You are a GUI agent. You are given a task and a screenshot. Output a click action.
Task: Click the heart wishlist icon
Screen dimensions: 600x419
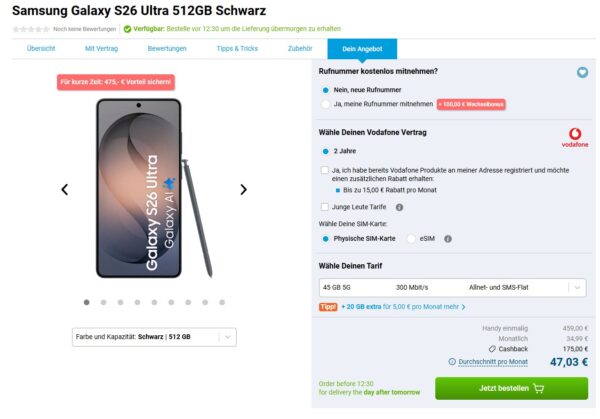click(x=582, y=72)
